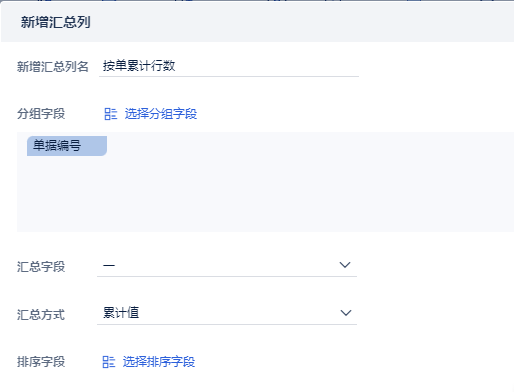Click gray header bar right of the title

(x=300, y=22)
